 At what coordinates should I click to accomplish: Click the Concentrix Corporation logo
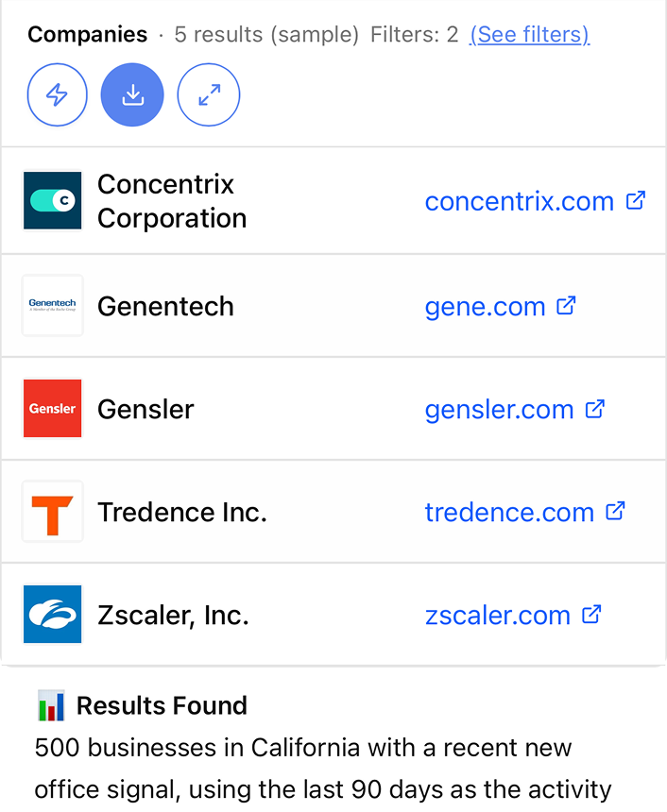point(53,200)
